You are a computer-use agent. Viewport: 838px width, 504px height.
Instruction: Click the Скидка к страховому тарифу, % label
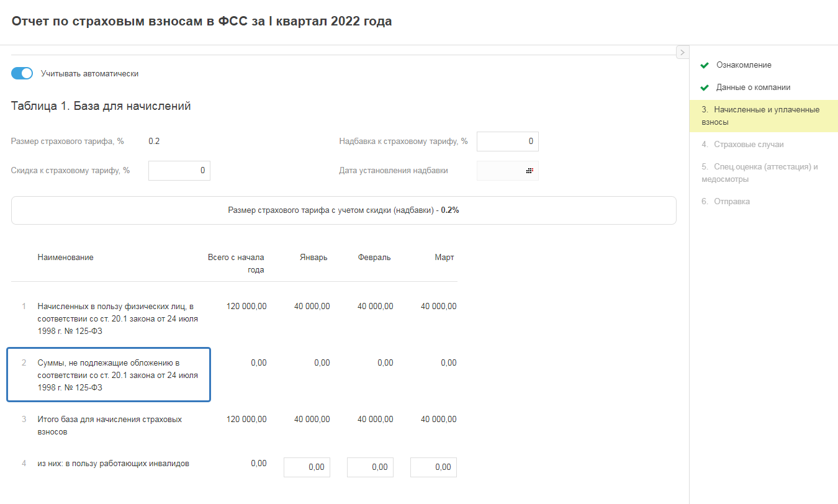click(x=71, y=171)
